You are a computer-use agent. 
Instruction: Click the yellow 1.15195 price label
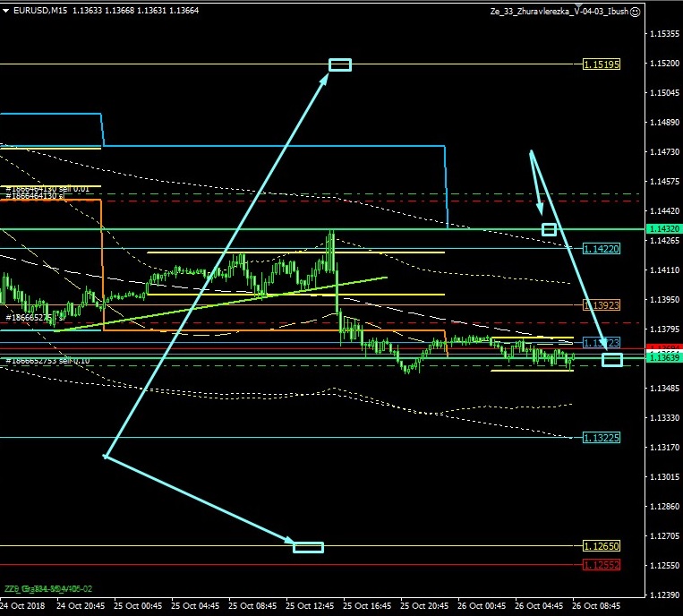[x=602, y=64]
